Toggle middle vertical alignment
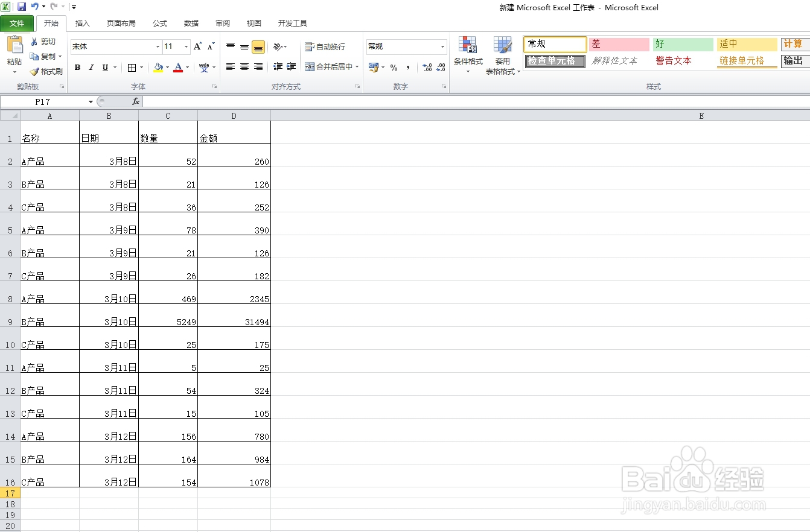Viewport: 810px width, 532px height. [244, 46]
